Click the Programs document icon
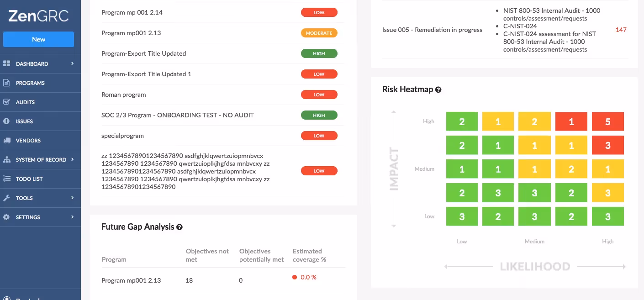 tap(6, 83)
